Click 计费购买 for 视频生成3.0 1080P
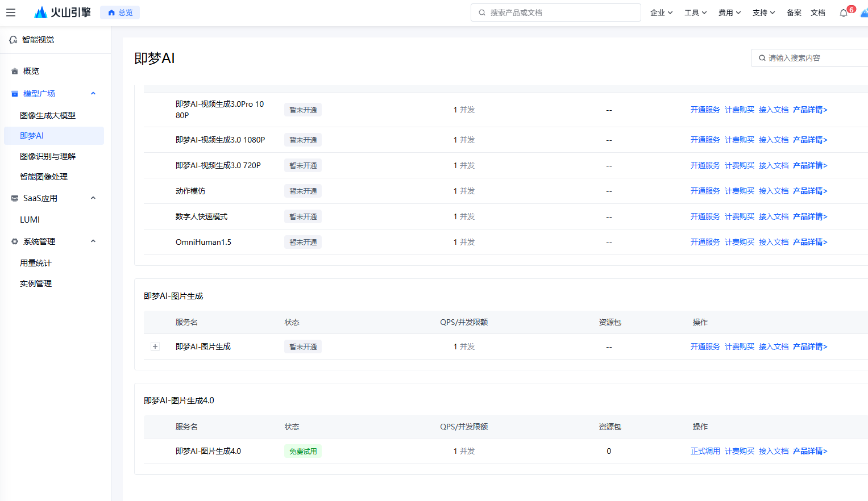Screen dimensions: 868x501 739,140
